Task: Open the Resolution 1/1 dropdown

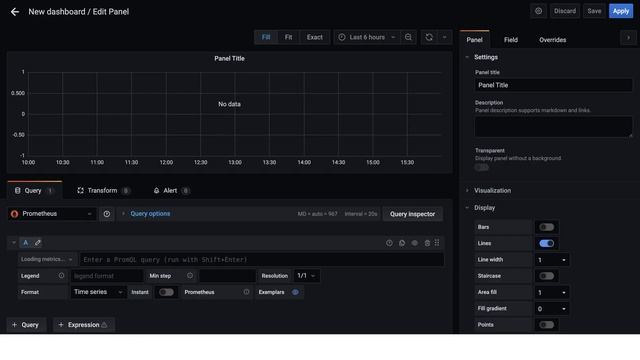Action: point(307,276)
